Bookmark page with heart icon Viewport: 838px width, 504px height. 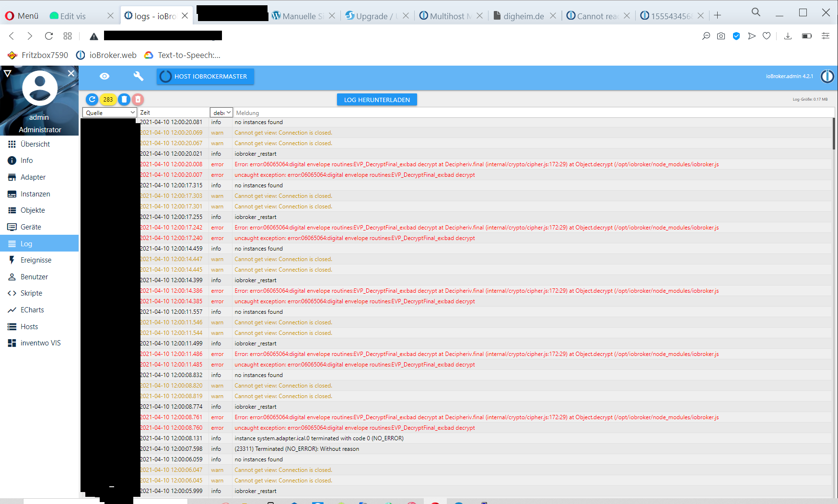tap(767, 36)
